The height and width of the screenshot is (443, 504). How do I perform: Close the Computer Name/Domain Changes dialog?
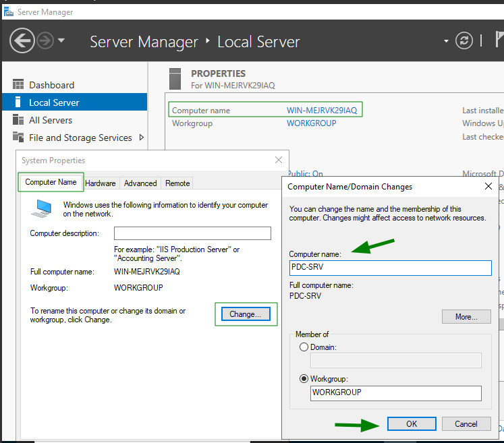pos(488,186)
